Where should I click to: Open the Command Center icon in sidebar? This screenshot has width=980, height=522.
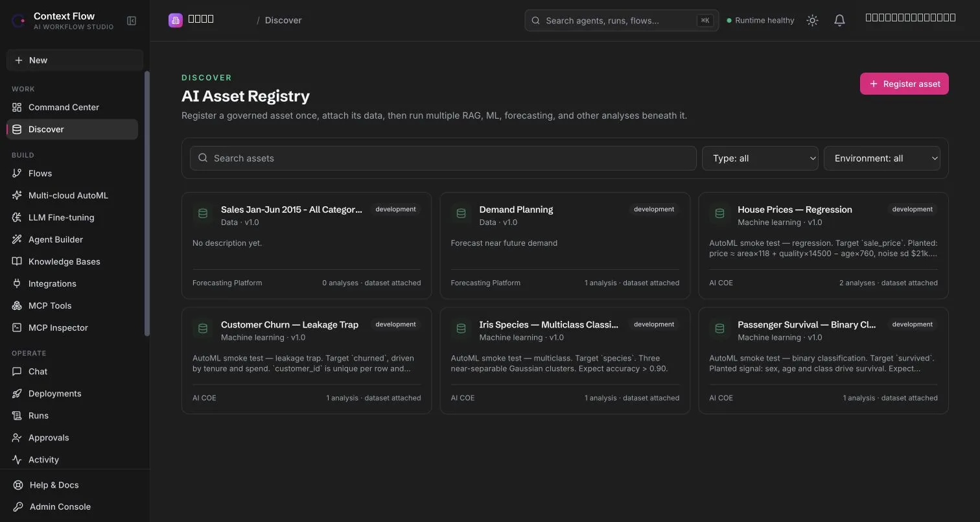pyautogui.click(x=17, y=107)
